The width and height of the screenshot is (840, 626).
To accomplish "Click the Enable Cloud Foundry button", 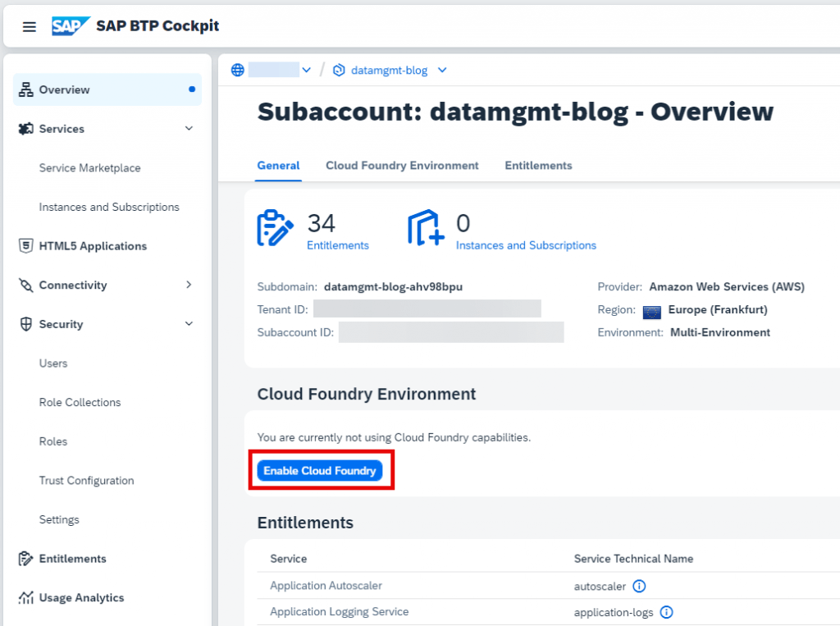I will pos(320,471).
